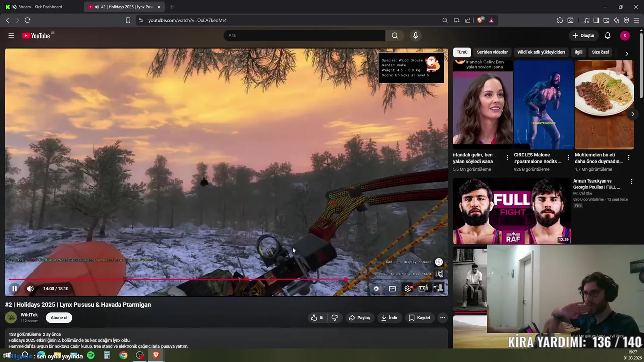
Task: Open the irlandalı gelin Shorts thumbnail
Action: [483, 105]
